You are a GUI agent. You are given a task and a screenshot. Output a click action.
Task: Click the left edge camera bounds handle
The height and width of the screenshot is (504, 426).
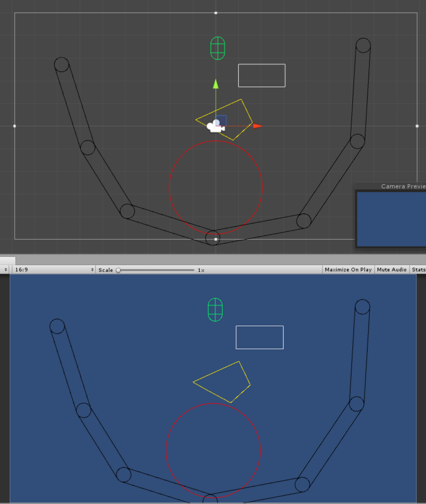(x=15, y=126)
